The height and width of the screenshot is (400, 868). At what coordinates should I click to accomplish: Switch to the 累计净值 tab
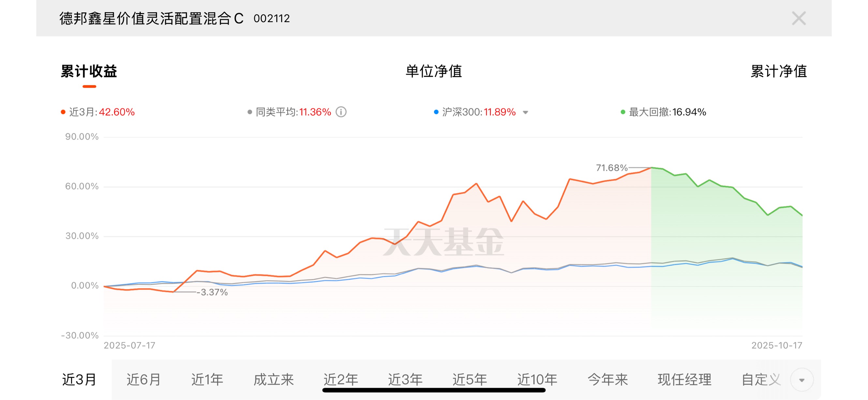[x=778, y=71]
